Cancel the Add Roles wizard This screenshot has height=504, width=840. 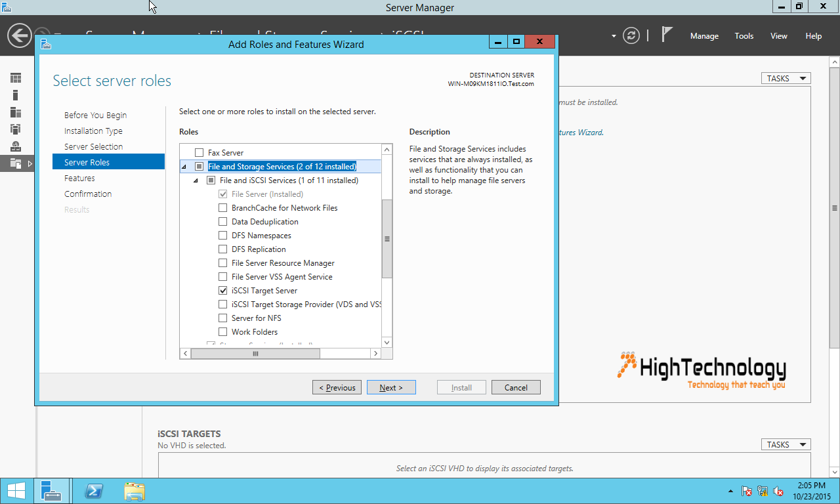(516, 387)
